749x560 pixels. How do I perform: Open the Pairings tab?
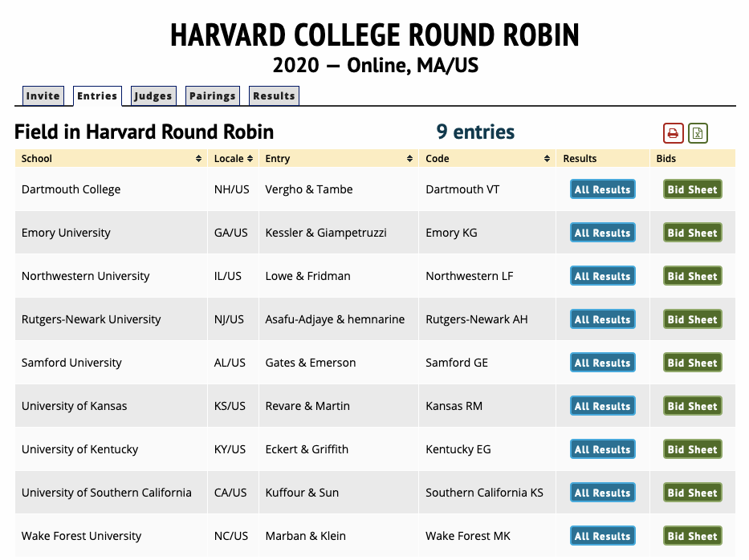click(213, 95)
